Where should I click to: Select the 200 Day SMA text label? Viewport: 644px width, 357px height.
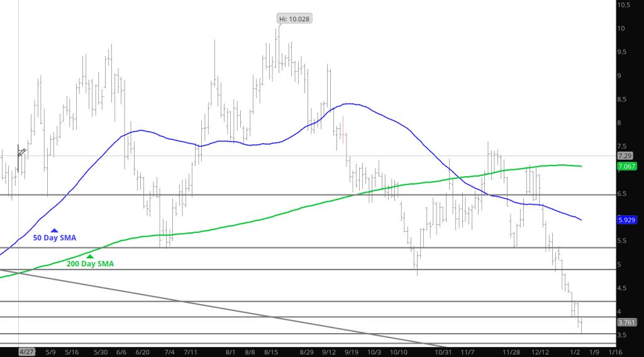(90, 264)
